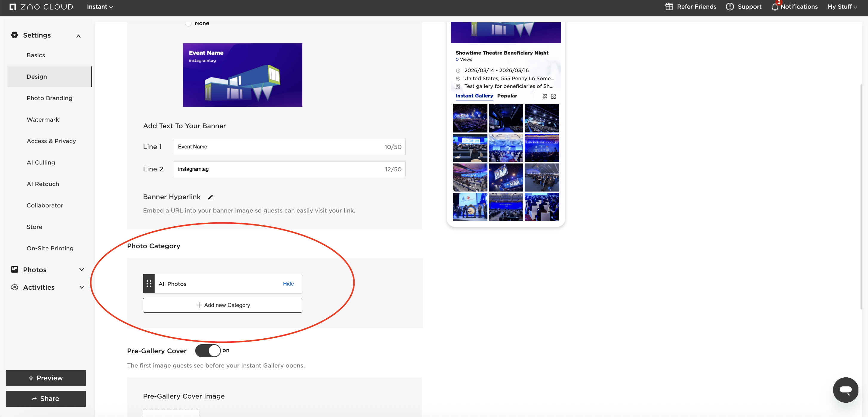Click the Support exclamation icon
This screenshot has width=868, height=417.
point(730,7)
